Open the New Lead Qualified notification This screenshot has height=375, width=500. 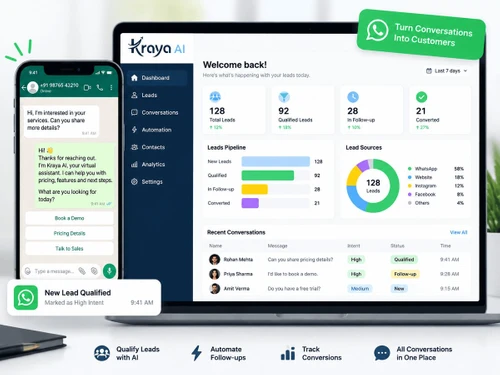click(84, 297)
